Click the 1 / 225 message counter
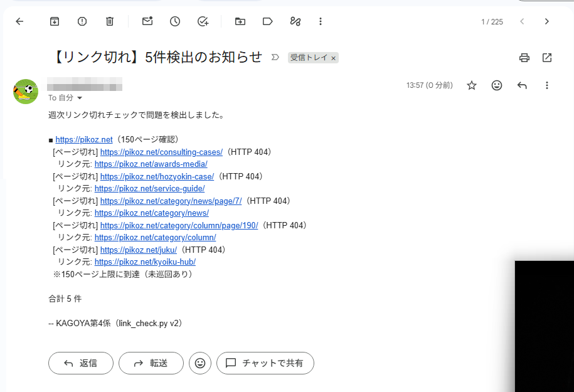 coord(492,22)
